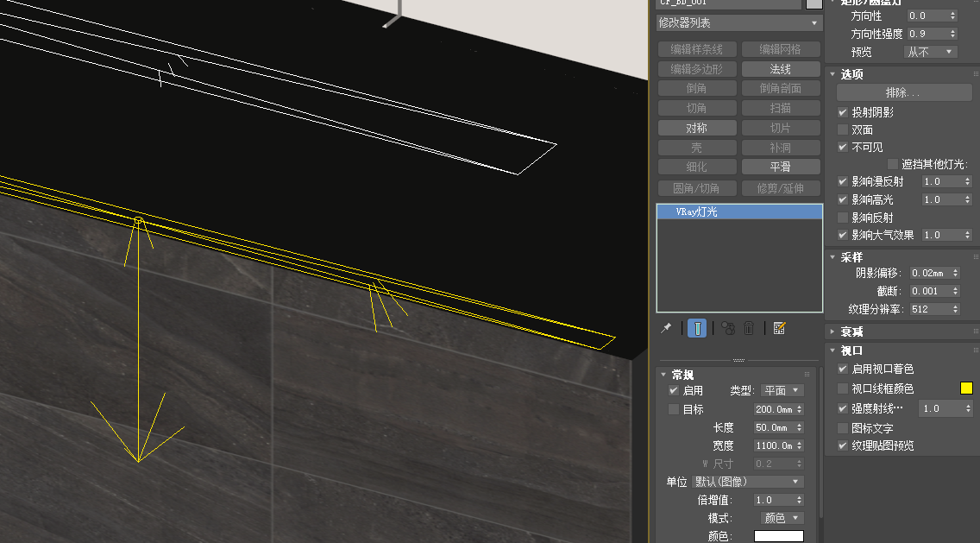The image size is (980, 543).
Task: Toggle the 目标 checkbox
Action: coord(674,409)
